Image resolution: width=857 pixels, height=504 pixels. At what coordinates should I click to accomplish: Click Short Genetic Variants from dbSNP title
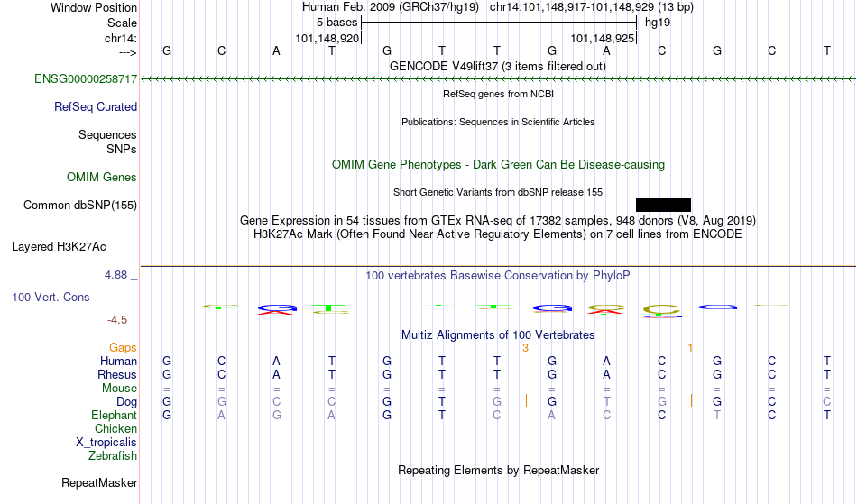(x=498, y=192)
